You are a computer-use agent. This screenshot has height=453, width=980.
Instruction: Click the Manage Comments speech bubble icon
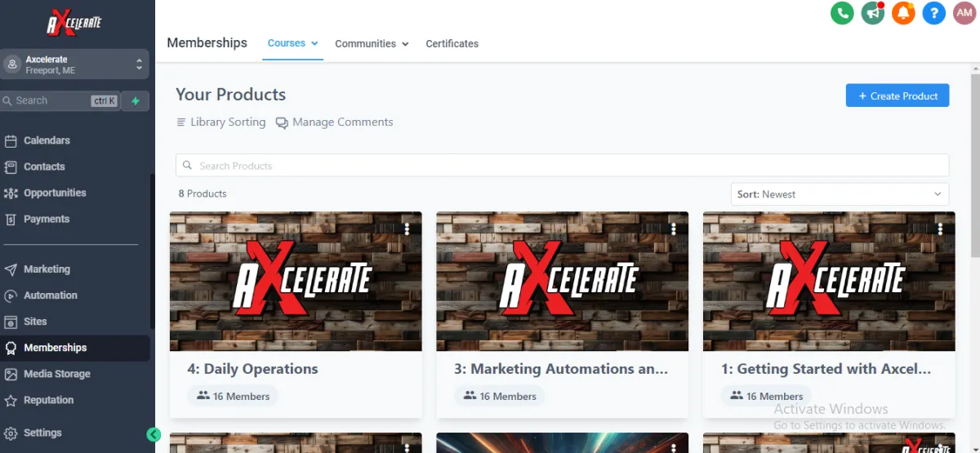(282, 122)
